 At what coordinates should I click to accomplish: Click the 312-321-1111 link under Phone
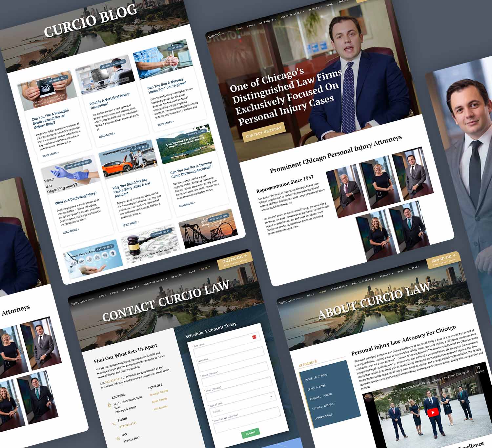click(128, 424)
